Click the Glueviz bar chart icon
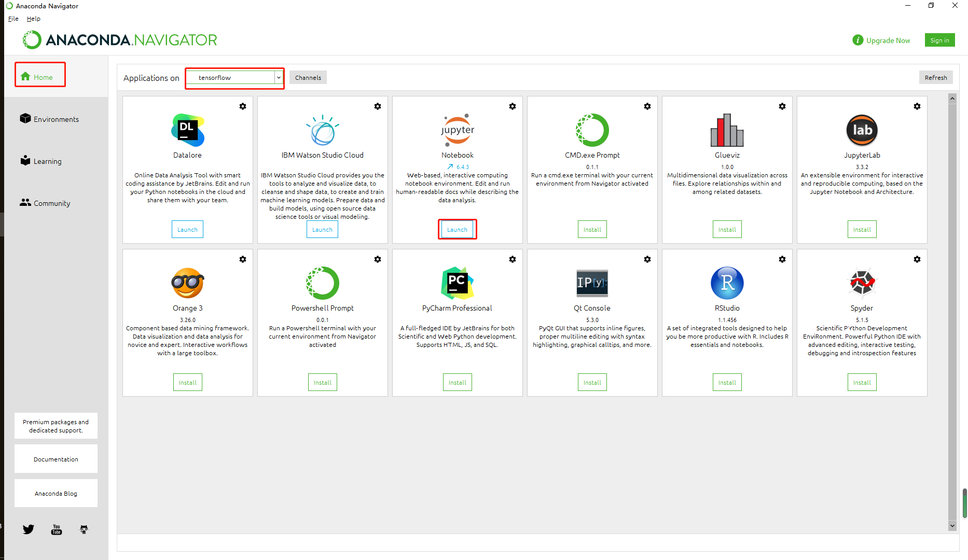The height and width of the screenshot is (560, 968). tap(727, 130)
